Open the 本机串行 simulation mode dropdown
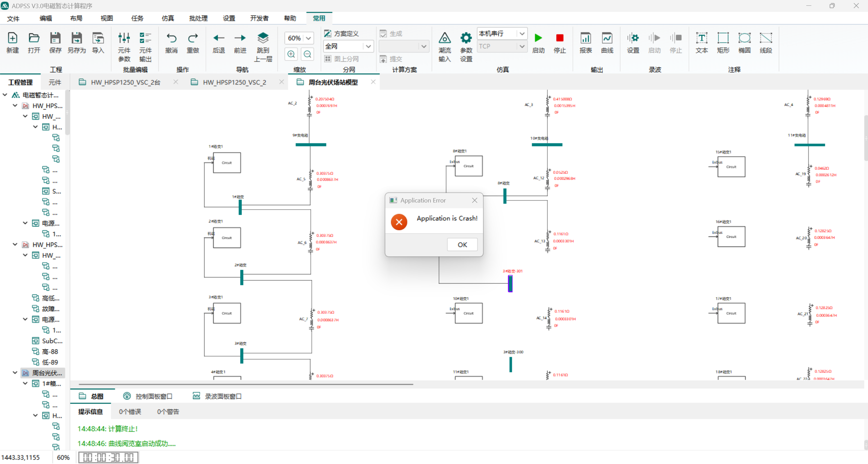This screenshot has height=464, width=868. coord(522,34)
